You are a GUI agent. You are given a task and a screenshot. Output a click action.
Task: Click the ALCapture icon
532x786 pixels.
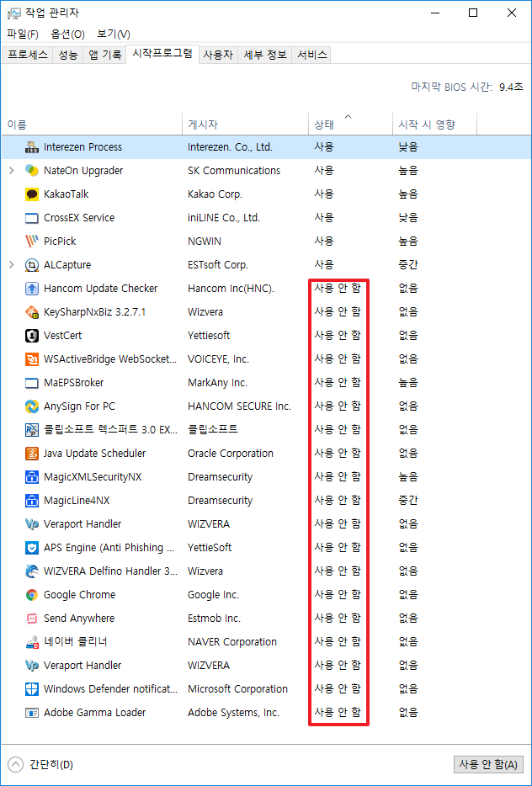[32, 265]
